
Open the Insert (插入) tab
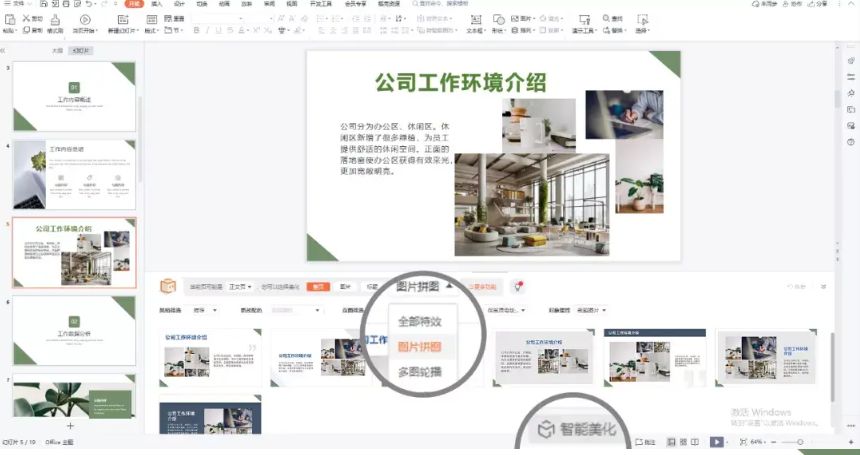157,4
